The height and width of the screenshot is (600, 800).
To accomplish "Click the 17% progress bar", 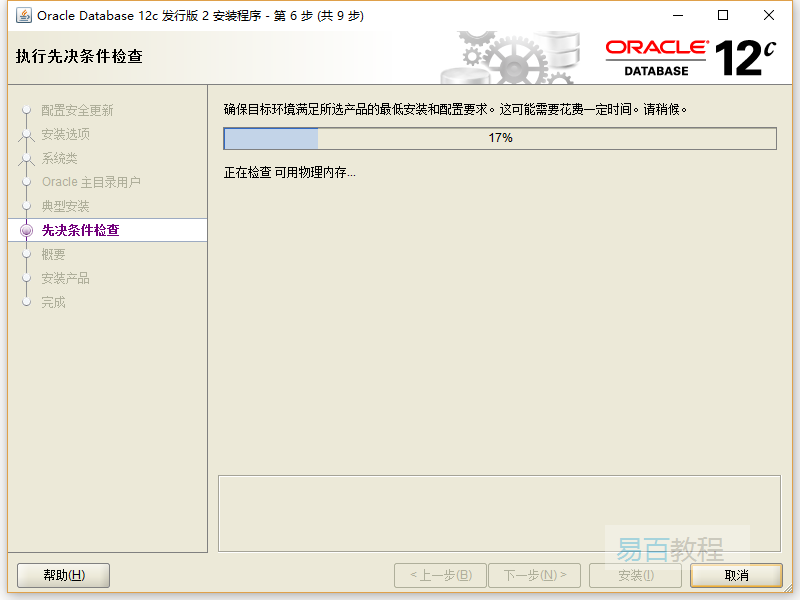I will [500, 138].
